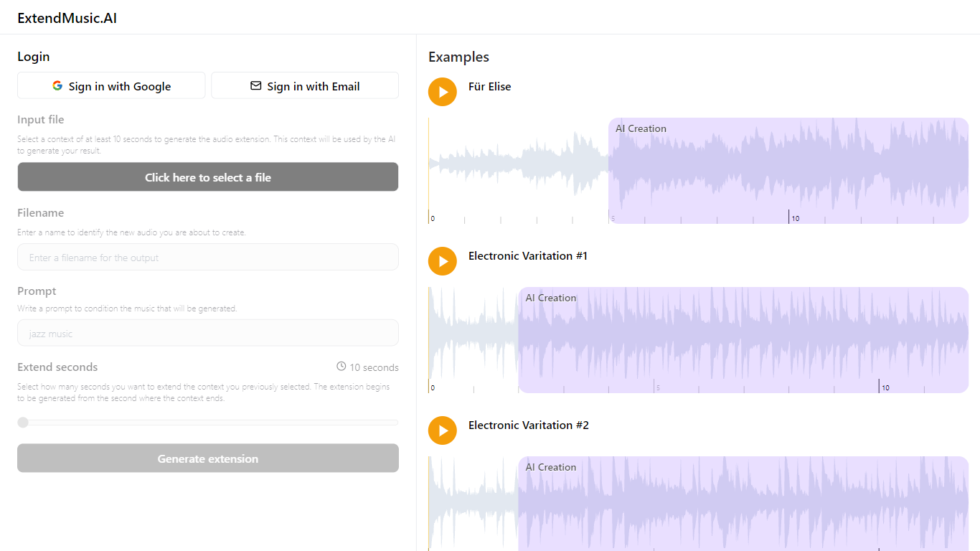Click the 10 marker on Für Elise timeline
Image resolution: width=980 pixels, height=551 pixels.
click(796, 219)
